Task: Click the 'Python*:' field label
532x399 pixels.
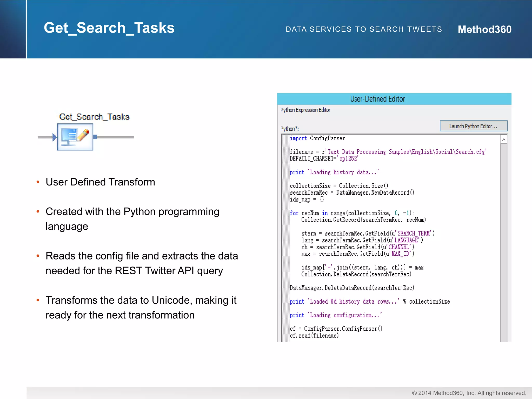Action: pos(290,129)
